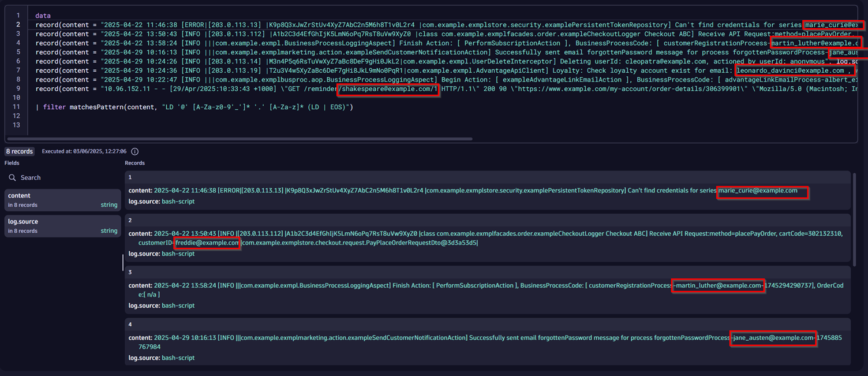
Task: Click freddie@example.com in record 2
Action: [207, 243]
